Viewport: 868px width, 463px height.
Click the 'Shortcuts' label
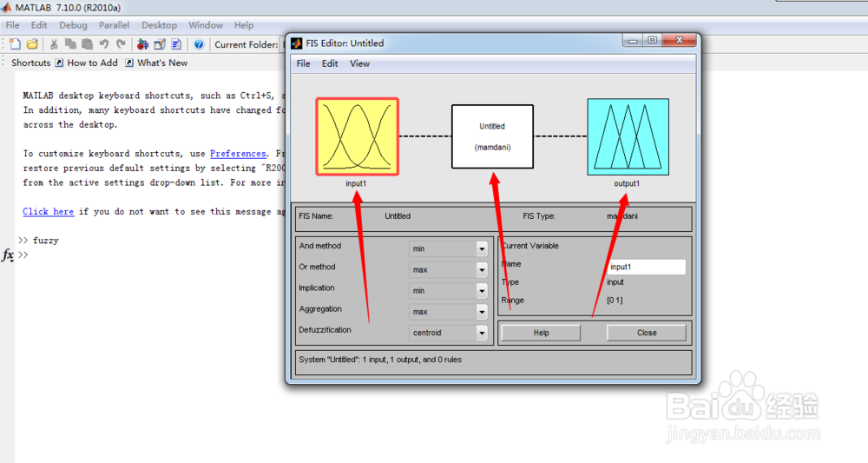[31, 63]
